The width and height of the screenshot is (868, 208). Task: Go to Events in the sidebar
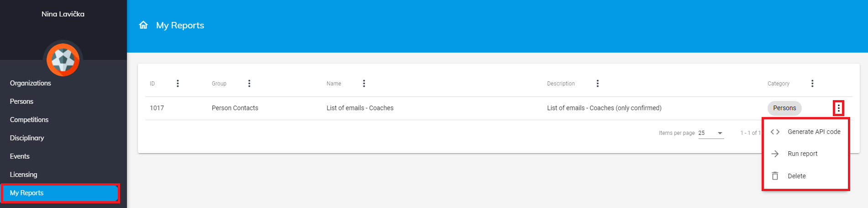click(x=20, y=156)
